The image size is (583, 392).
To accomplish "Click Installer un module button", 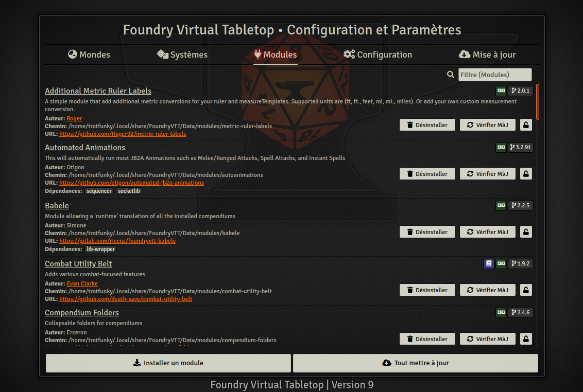I will (x=168, y=363).
